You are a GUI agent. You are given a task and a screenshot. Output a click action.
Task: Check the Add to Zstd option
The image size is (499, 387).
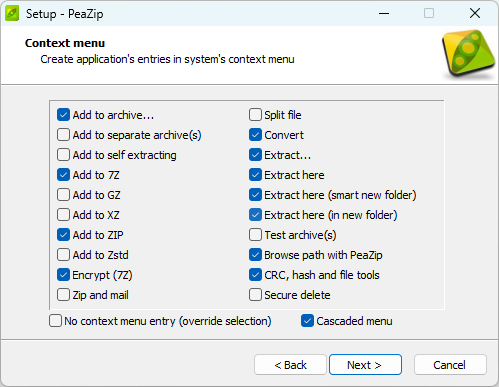(63, 255)
